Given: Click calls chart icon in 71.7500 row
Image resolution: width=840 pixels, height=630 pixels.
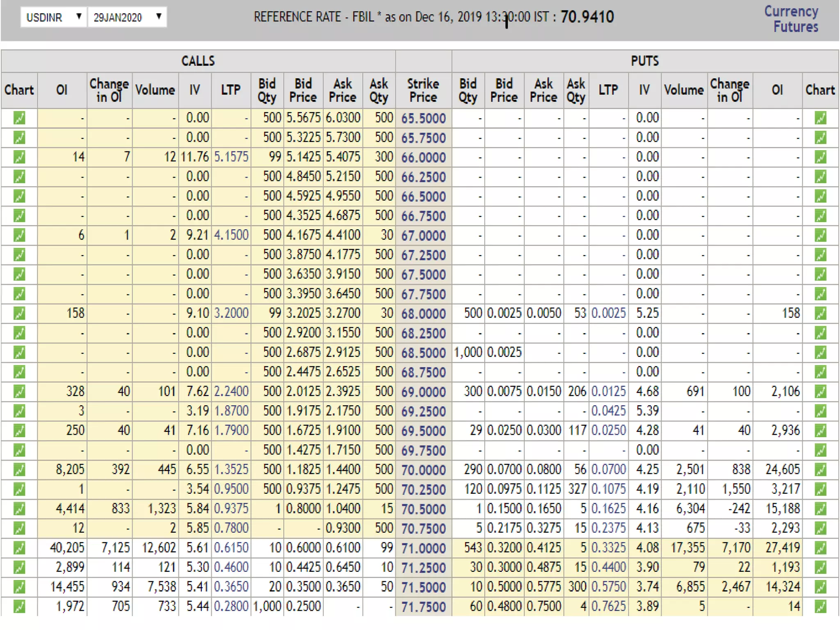Looking at the screenshot, I should (19, 607).
